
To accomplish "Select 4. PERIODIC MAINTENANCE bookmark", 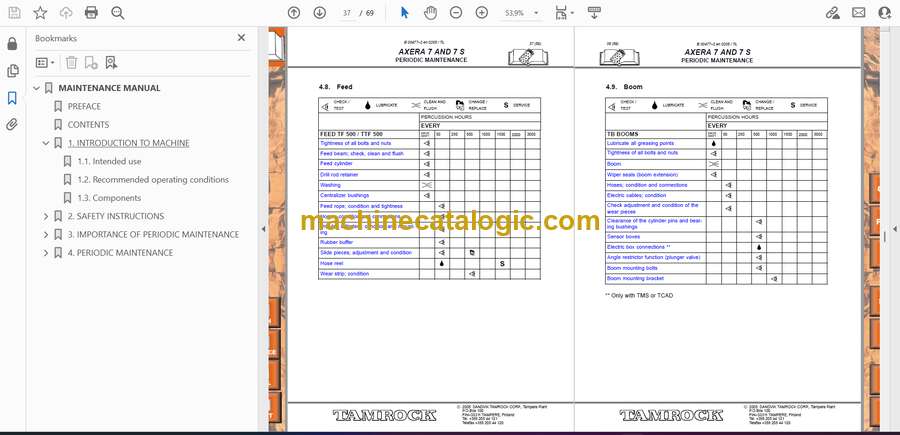I will click(121, 253).
